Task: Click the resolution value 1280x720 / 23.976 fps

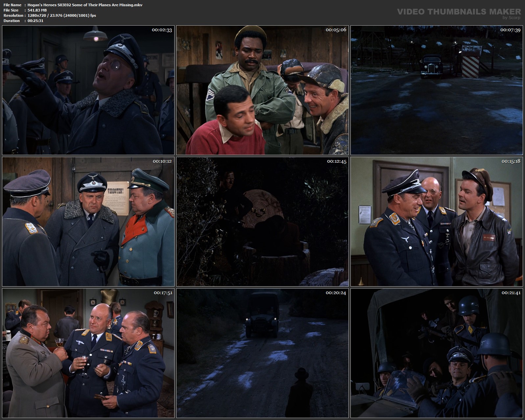Action: pyautogui.click(x=62, y=15)
